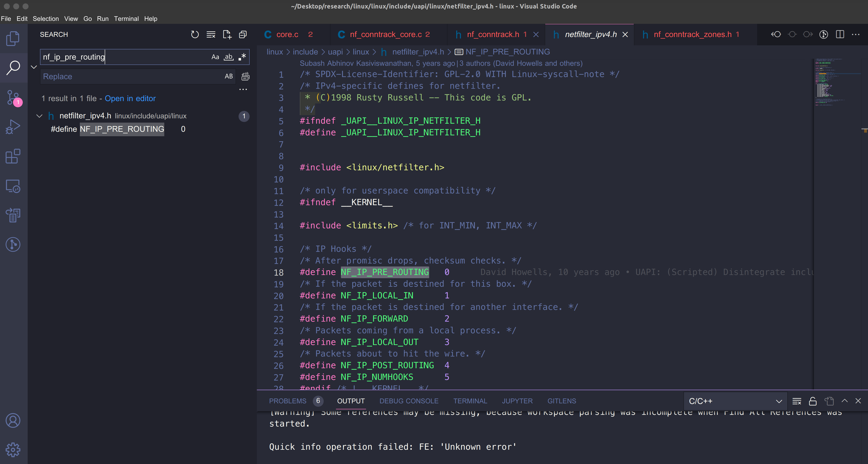868x464 pixels.
Task: Open Remote Explorer view
Action: coord(13,186)
